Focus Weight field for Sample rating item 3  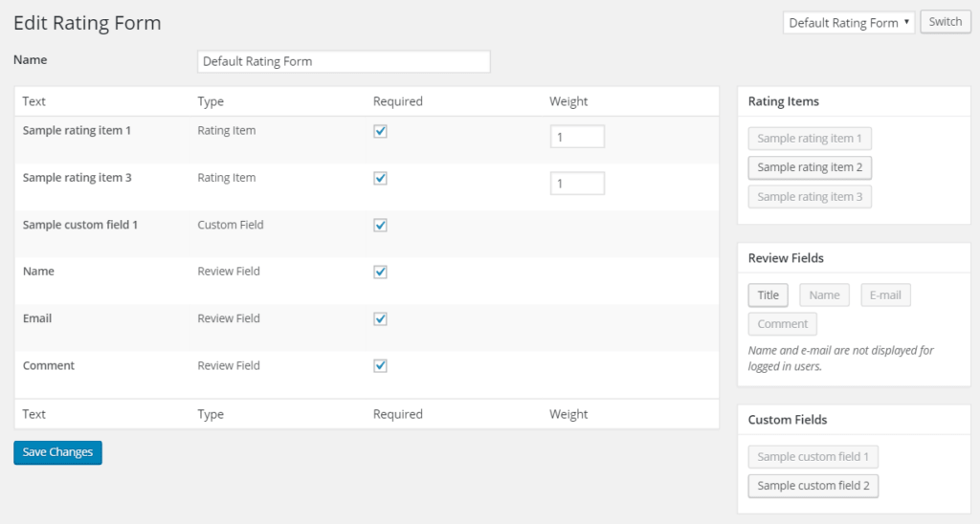coord(577,184)
